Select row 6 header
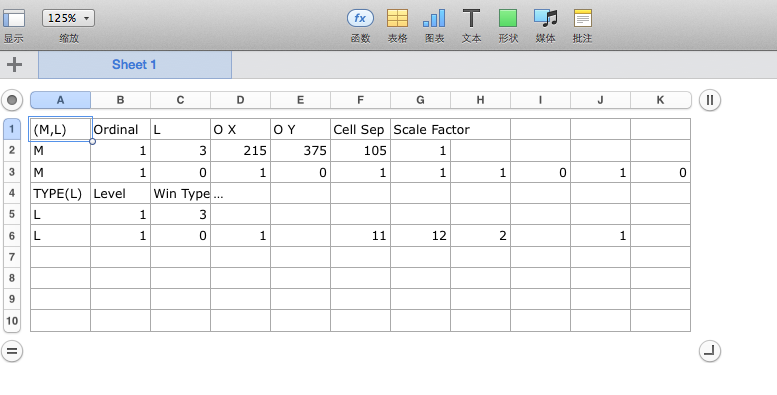 [x=12, y=235]
